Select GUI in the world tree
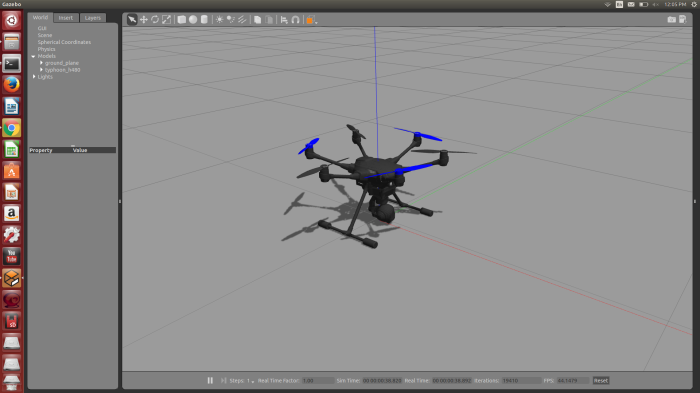This screenshot has height=393, width=700. (42, 28)
